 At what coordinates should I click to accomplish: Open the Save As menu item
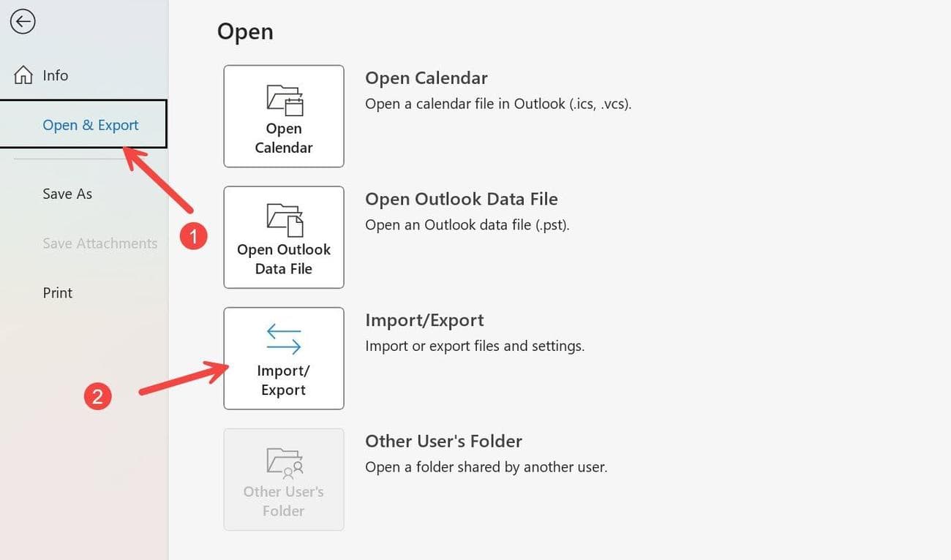[67, 194]
